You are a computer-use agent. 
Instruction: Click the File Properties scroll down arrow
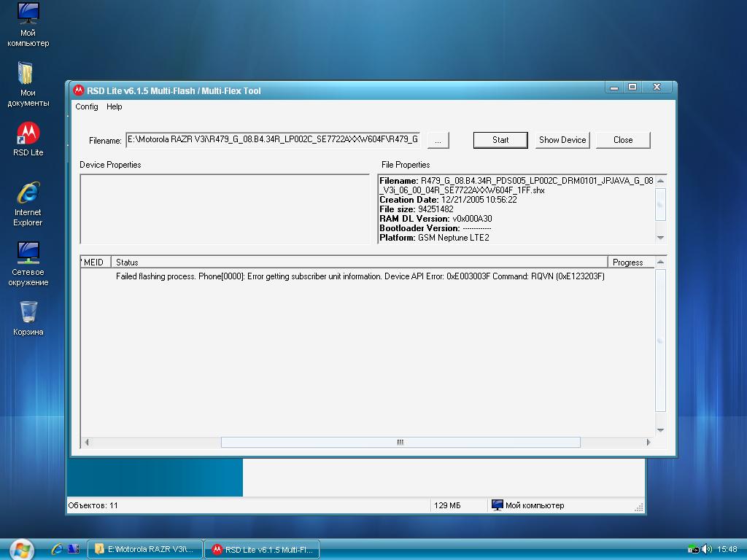(x=660, y=237)
